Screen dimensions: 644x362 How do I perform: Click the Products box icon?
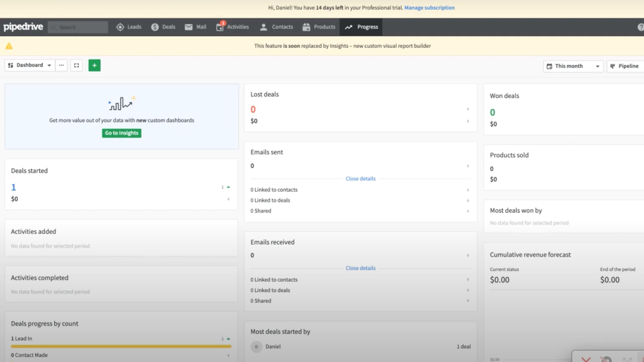306,27
